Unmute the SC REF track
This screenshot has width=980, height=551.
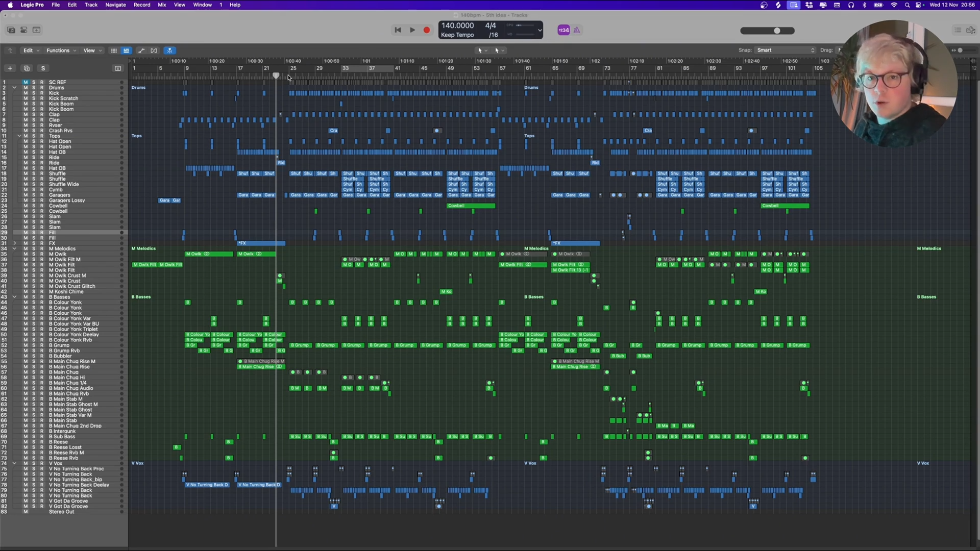pos(26,82)
